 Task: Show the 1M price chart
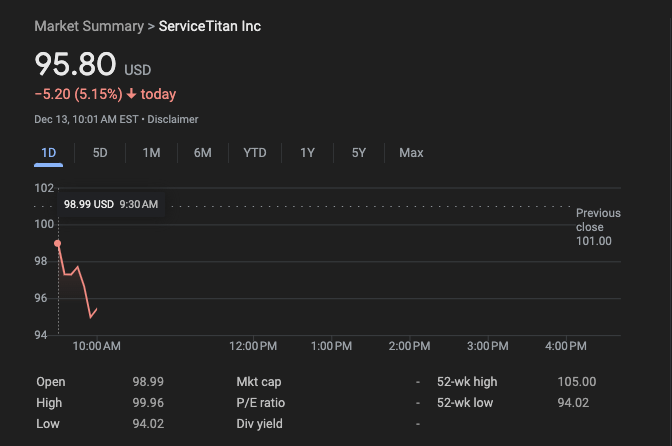pyautogui.click(x=151, y=153)
